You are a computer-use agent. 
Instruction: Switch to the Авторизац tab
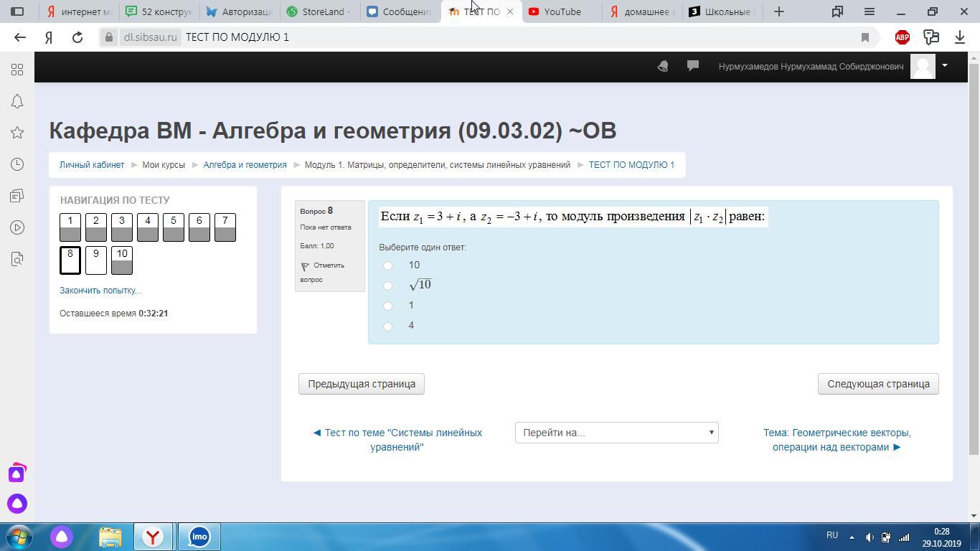point(240,11)
